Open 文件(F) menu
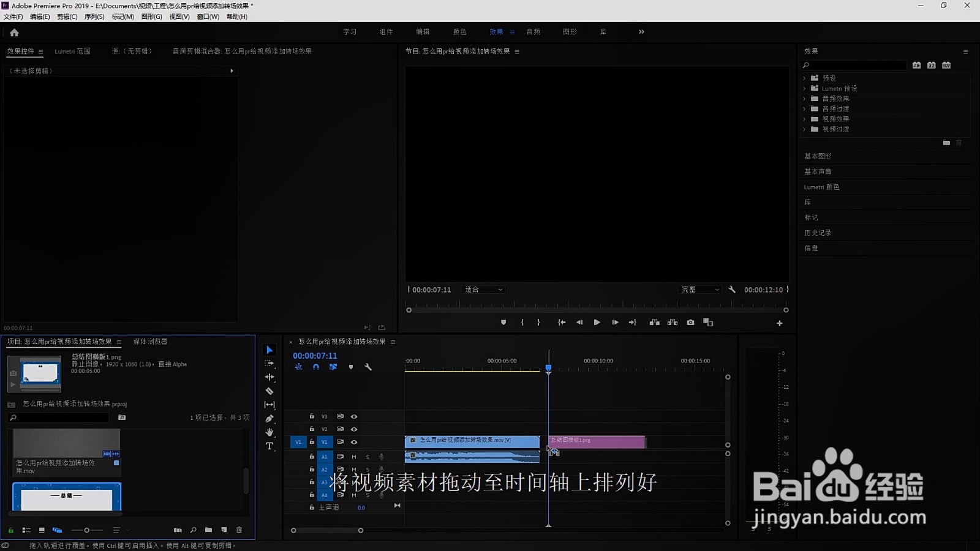This screenshot has height=551, width=980. [x=13, y=17]
